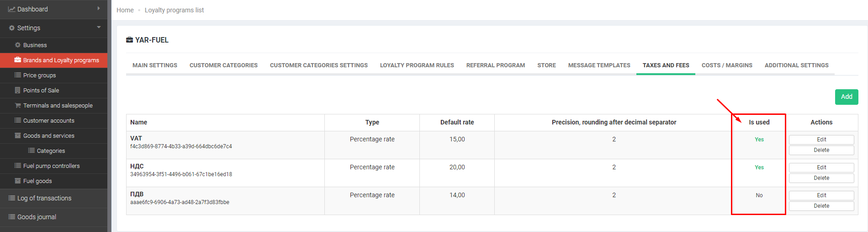
Task: Select Categories under Goods and services
Action: tap(51, 151)
